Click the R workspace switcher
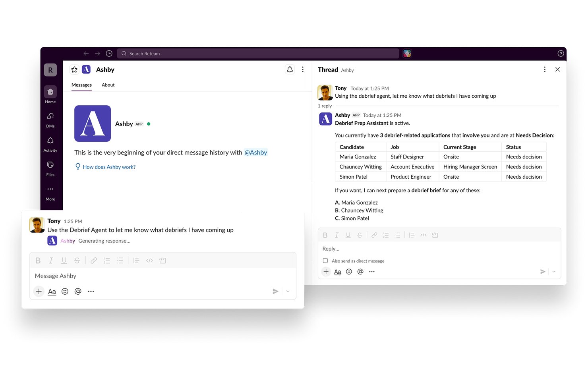 50,70
